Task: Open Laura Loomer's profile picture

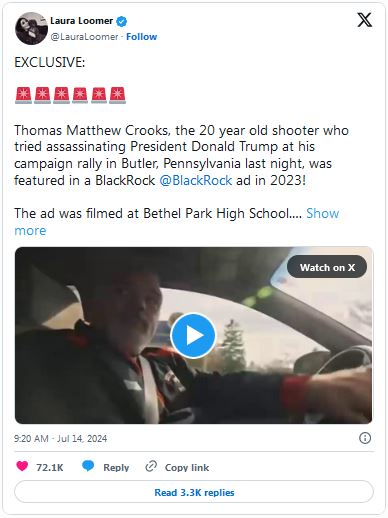Action: point(31,28)
